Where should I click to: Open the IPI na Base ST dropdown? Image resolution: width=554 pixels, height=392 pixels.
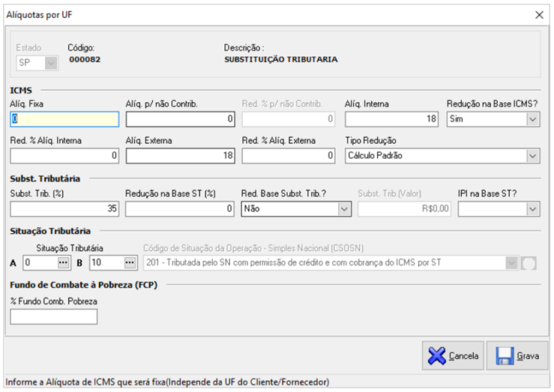(x=532, y=210)
